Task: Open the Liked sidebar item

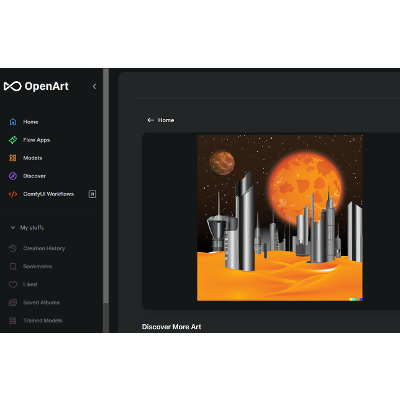Action: (x=30, y=284)
